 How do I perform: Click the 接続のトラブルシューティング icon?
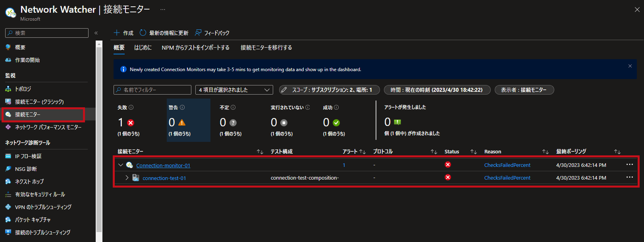(x=8, y=232)
